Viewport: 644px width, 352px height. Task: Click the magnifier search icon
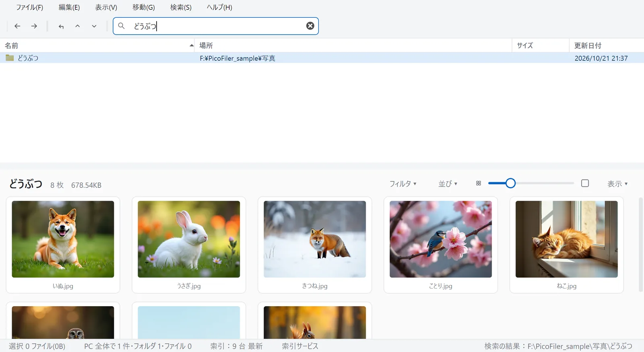click(x=121, y=26)
